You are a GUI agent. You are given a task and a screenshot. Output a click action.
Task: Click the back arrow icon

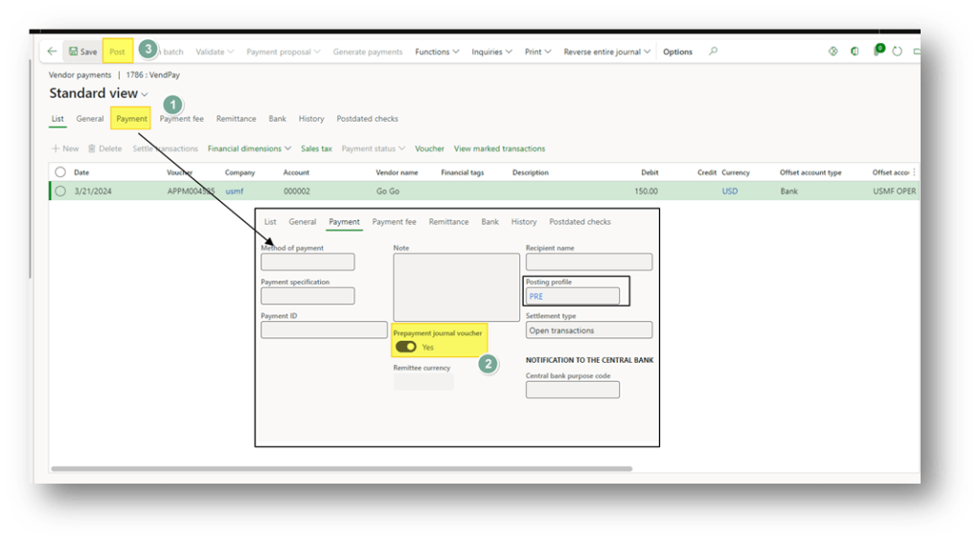[x=52, y=52]
